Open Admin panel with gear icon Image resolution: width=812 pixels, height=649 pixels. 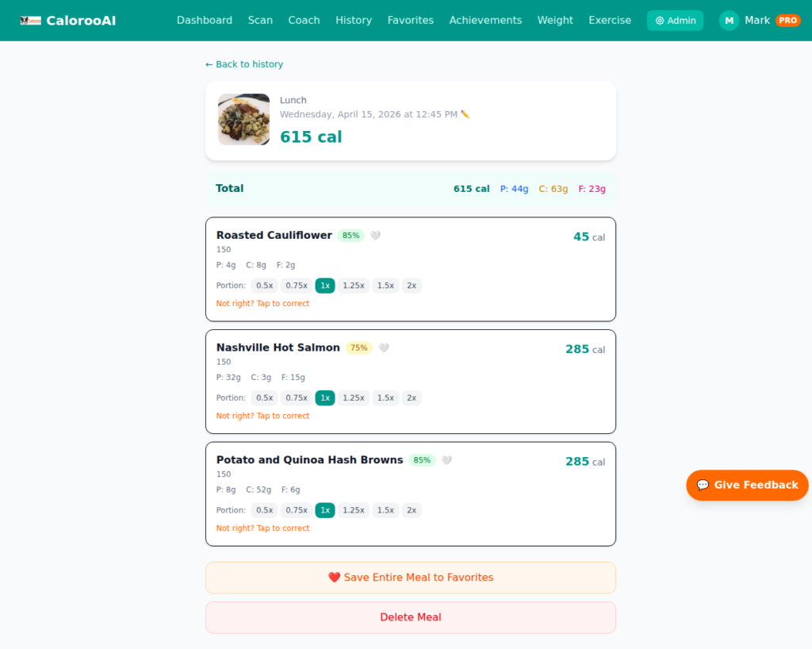(x=675, y=21)
